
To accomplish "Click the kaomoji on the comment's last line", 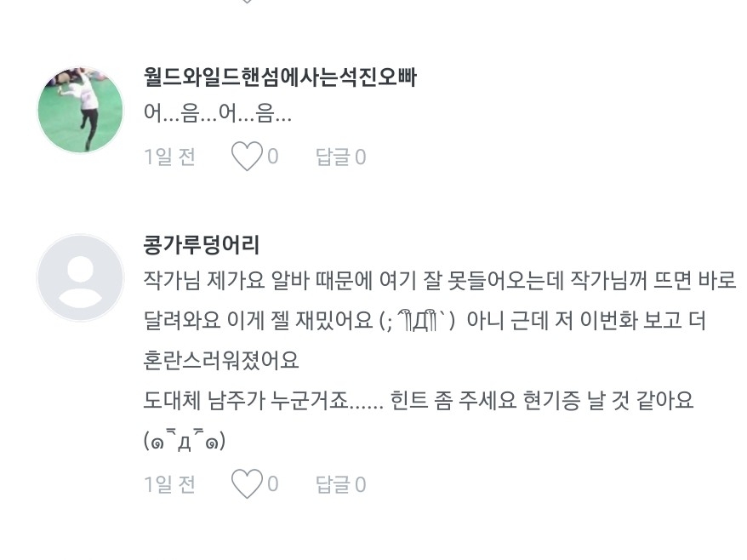I will tap(185, 441).
